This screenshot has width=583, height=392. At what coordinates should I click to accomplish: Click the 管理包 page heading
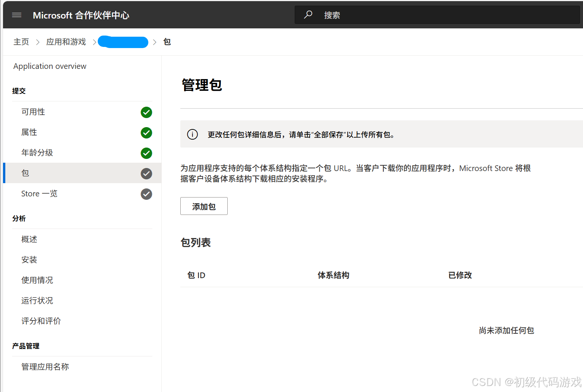[202, 85]
